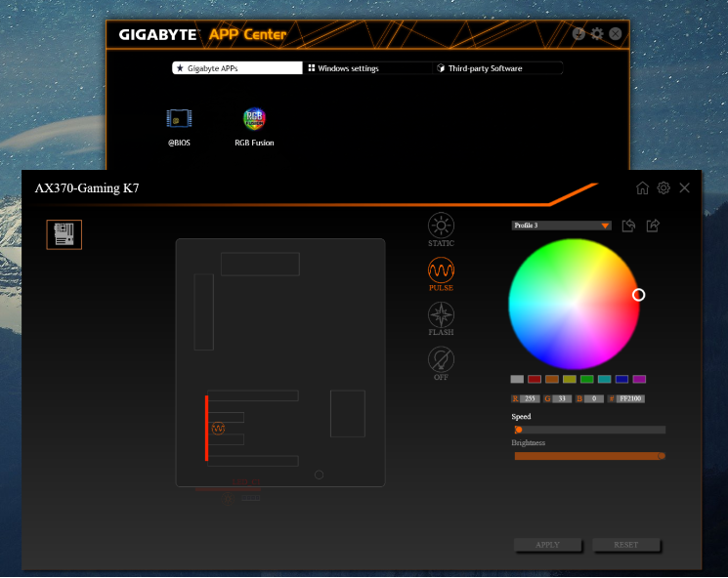This screenshot has width=728, height=578.
Task: Click the APPLY button
Action: click(x=547, y=545)
